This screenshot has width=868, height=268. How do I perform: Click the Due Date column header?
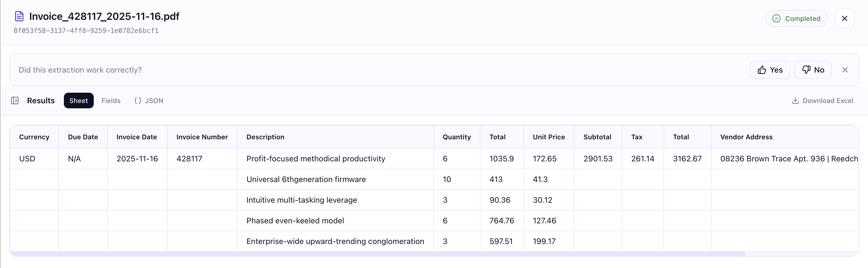[x=83, y=137]
